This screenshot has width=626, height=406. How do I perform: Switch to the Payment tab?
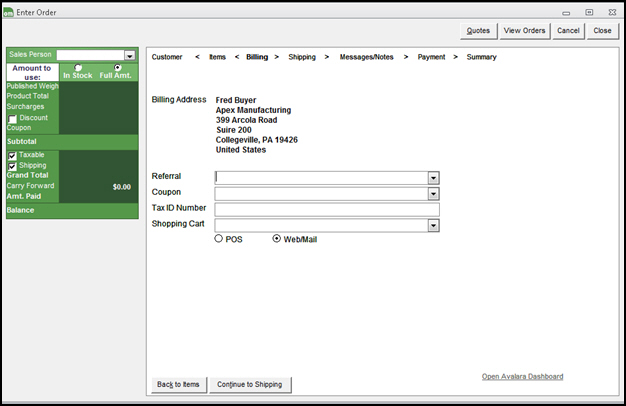[x=431, y=57]
